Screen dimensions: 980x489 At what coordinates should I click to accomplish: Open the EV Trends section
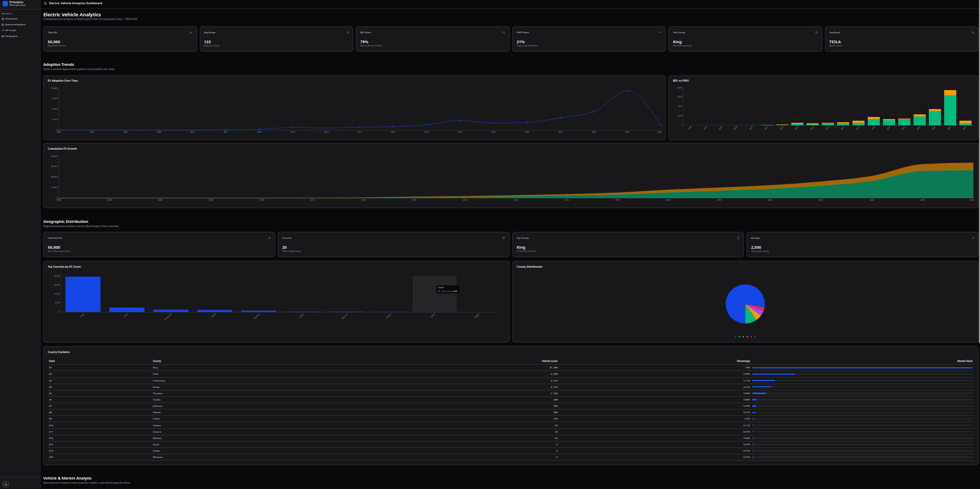point(11,30)
